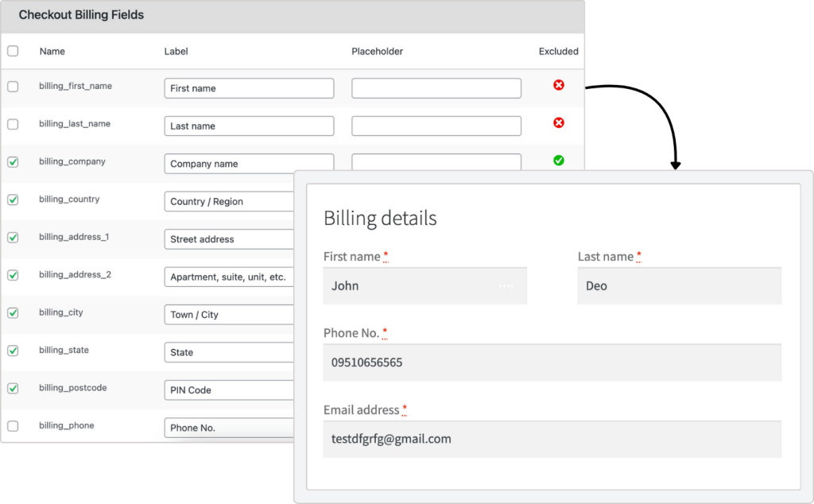This screenshot has height=504, width=814.
Task: Edit the 'First name' label field
Action: click(x=249, y=88)
